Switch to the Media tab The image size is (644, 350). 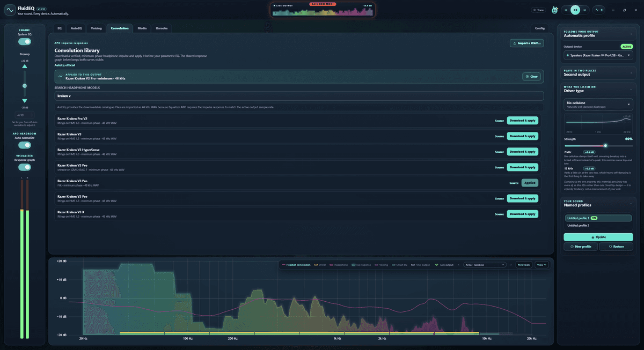[142, 28]
